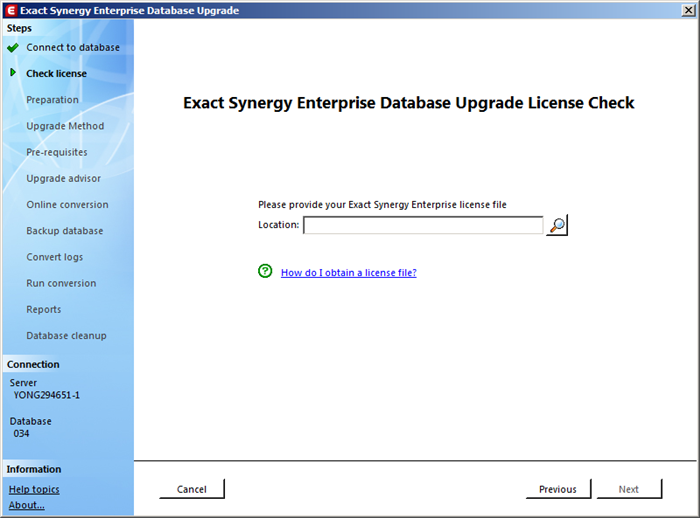Open Help topics link

click(x=34, y=489)
